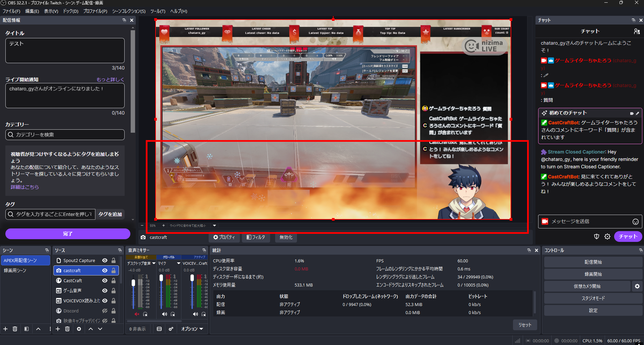Toggle the lock on the ゲーム音声 source
This screenshot has height=345, width=644.
click(114, 291)
